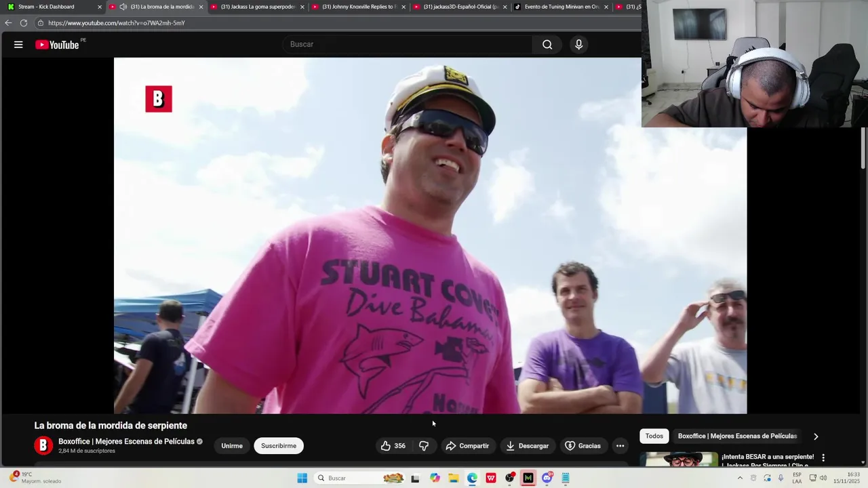Reload the page
This screenshot has width=868, height=488.
pyautogui.click(x=24, y=23)
